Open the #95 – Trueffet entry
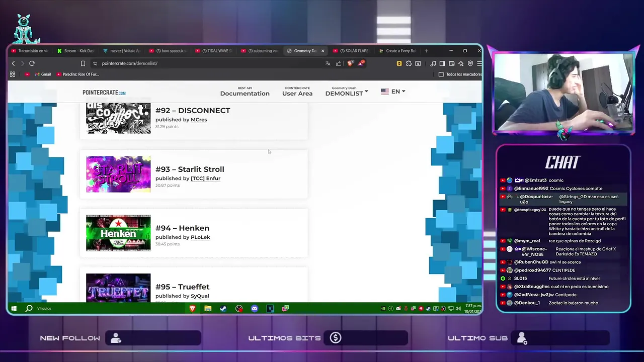The height and width of the screenshot is (362, 644). 182,287
